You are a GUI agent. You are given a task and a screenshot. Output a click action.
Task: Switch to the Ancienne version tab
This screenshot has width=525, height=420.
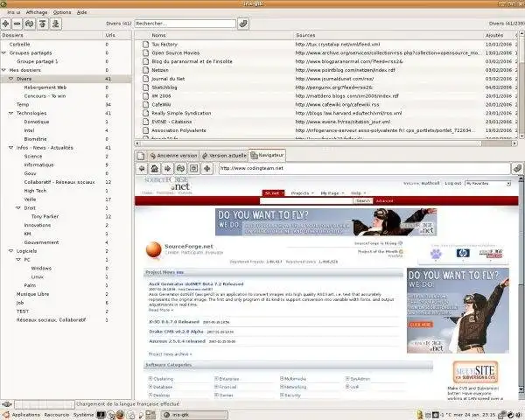coord(173,156)
